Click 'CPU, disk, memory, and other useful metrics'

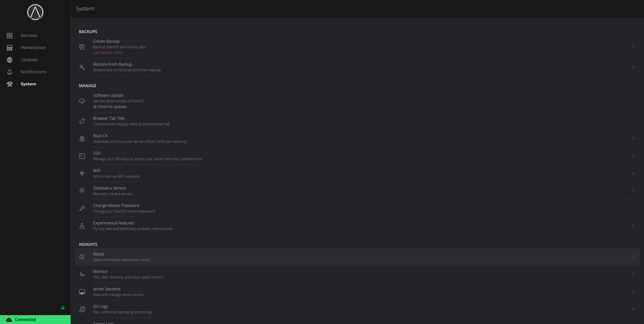point(128,277)
